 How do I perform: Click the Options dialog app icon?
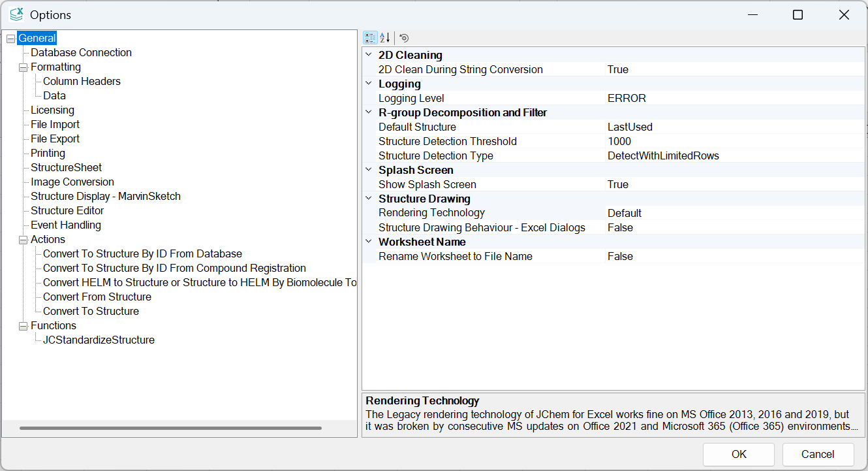coord(16,14)
